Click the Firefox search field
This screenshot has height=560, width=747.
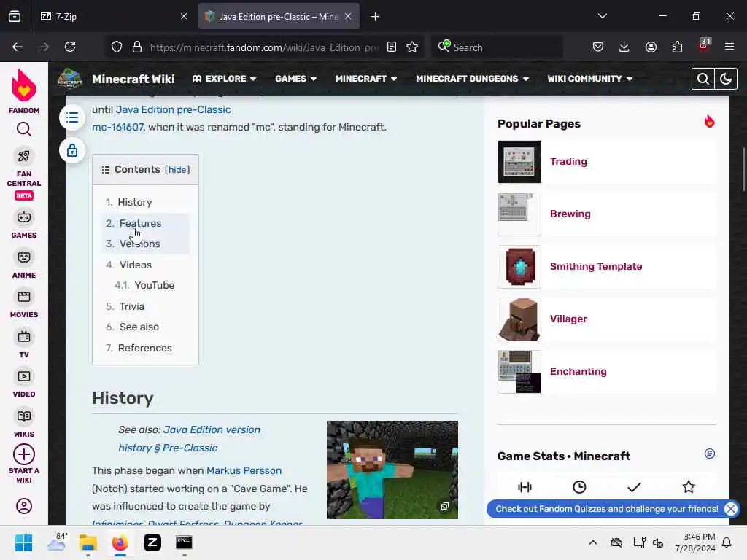(498, 47)
